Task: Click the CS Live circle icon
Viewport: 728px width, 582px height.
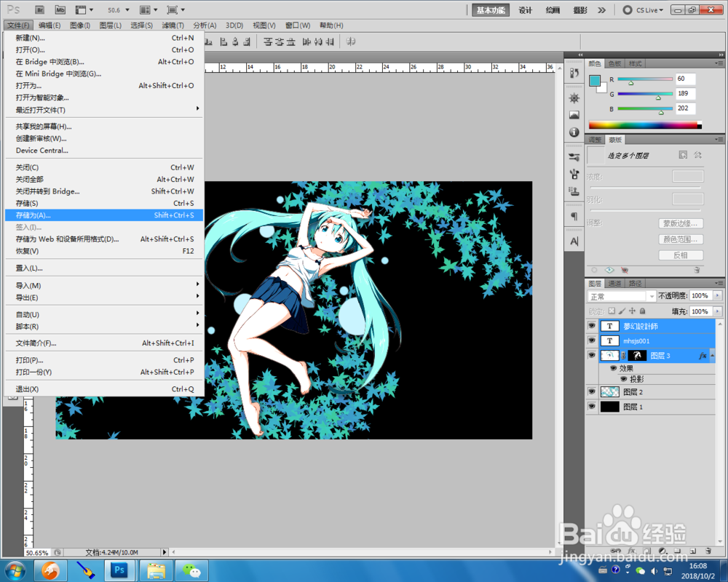Action: pos(628,9)
